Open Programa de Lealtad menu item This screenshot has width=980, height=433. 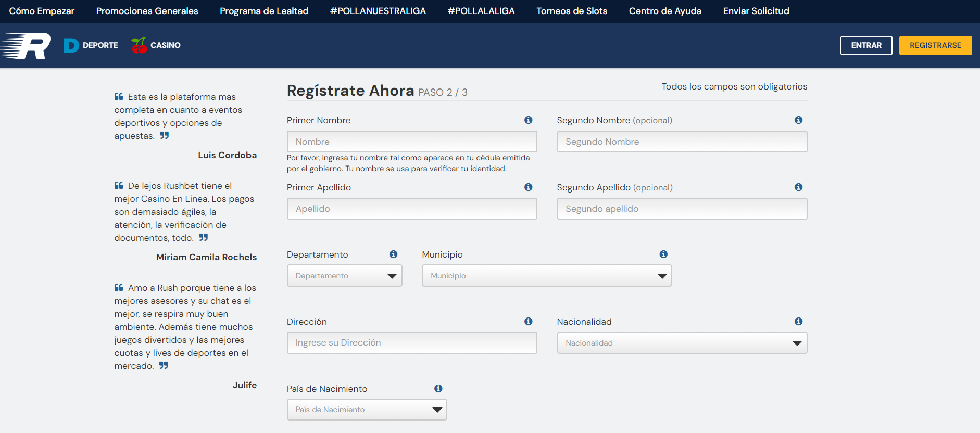(x=264, y=11)
